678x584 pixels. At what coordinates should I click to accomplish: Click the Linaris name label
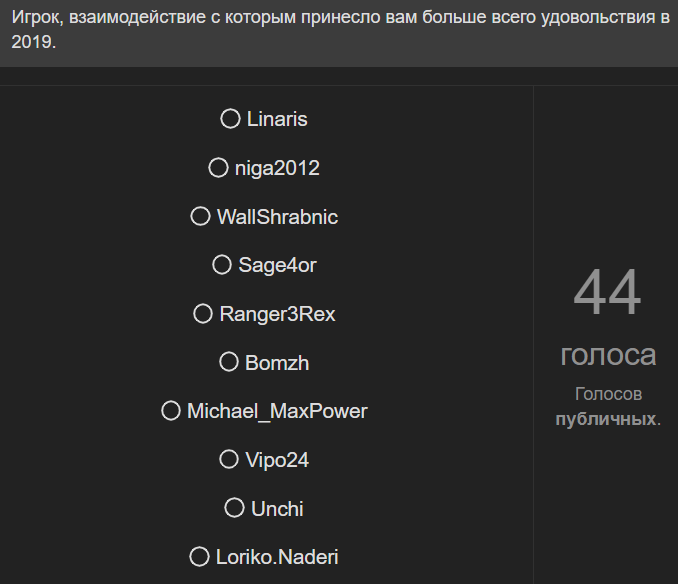pyautogui.click(x=277, y=119)
